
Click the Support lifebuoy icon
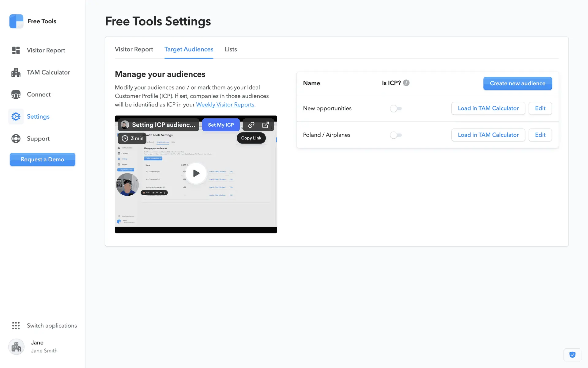point(16,139)
